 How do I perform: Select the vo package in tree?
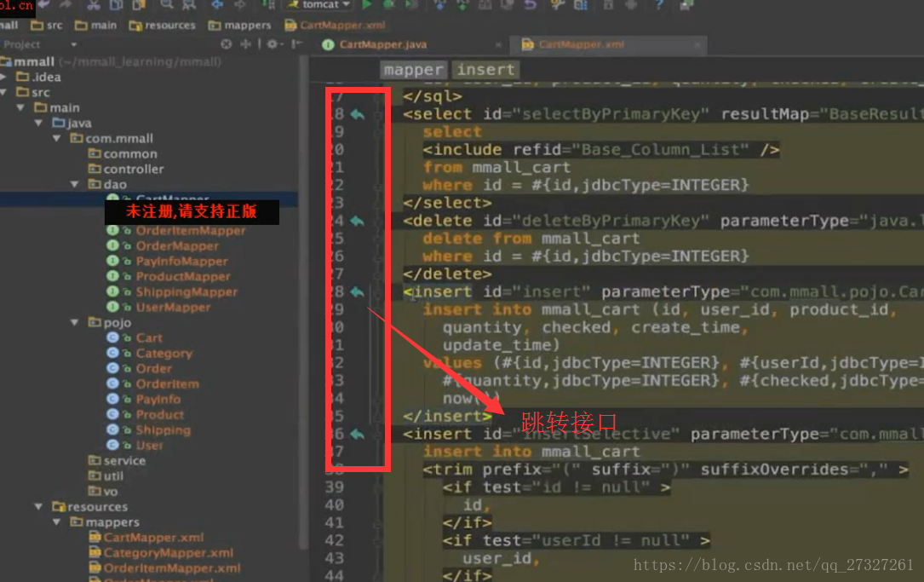[102, 491]
